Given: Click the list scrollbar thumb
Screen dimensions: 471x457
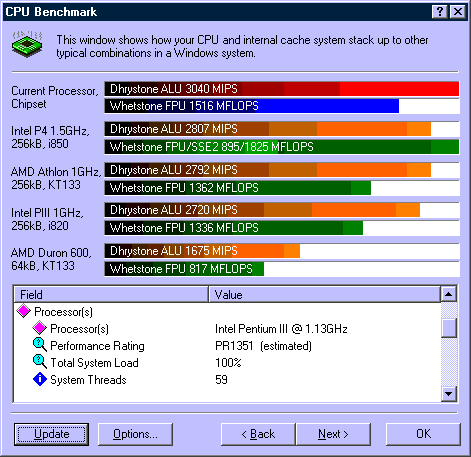Looking at the screenshot, I should click(x=449, y=328).
